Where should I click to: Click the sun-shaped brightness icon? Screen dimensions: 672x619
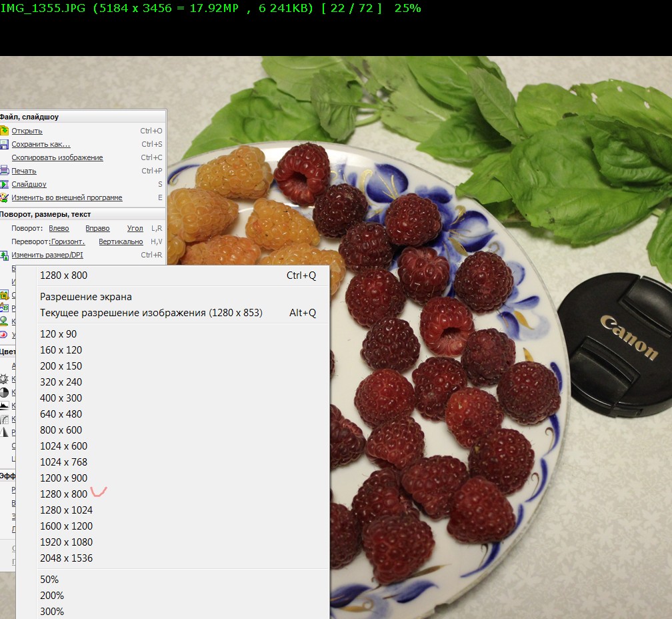[x=4, y=379]
